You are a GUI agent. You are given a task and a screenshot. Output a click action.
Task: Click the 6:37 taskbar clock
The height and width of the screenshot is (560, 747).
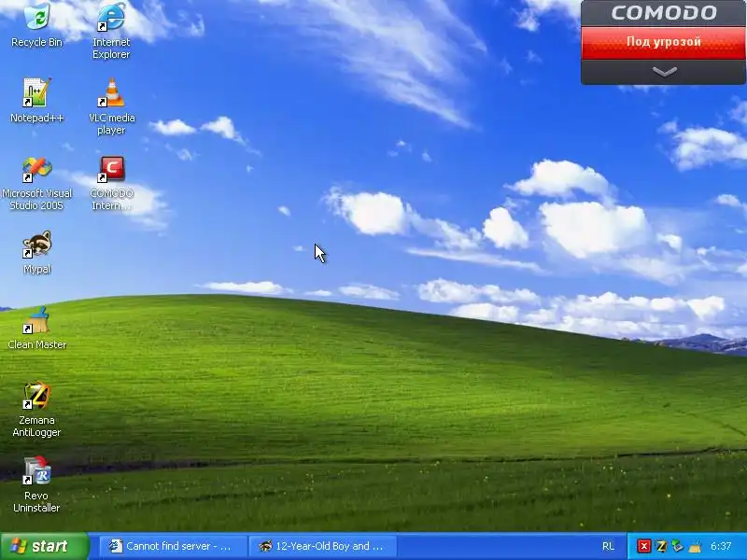click(721, 546)
